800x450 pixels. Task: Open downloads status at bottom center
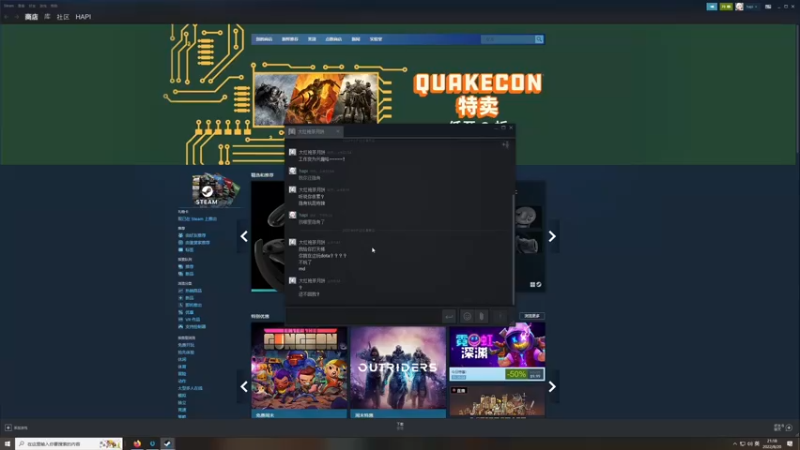[x=400, y=426]
